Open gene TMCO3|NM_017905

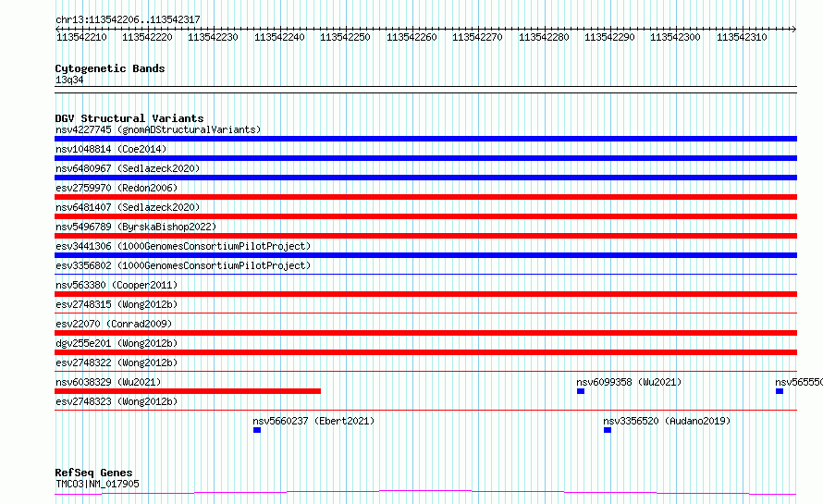pyautogui.click(x=97, y=484)
